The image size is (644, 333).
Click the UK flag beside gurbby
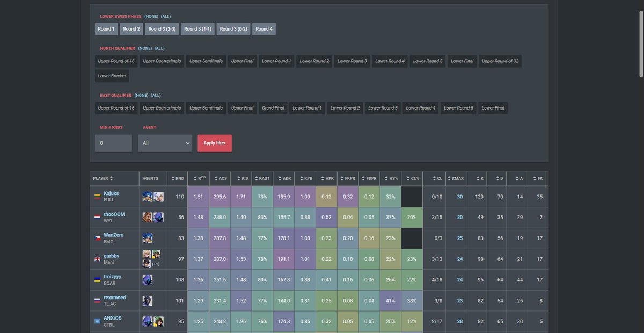coord(98,259)
